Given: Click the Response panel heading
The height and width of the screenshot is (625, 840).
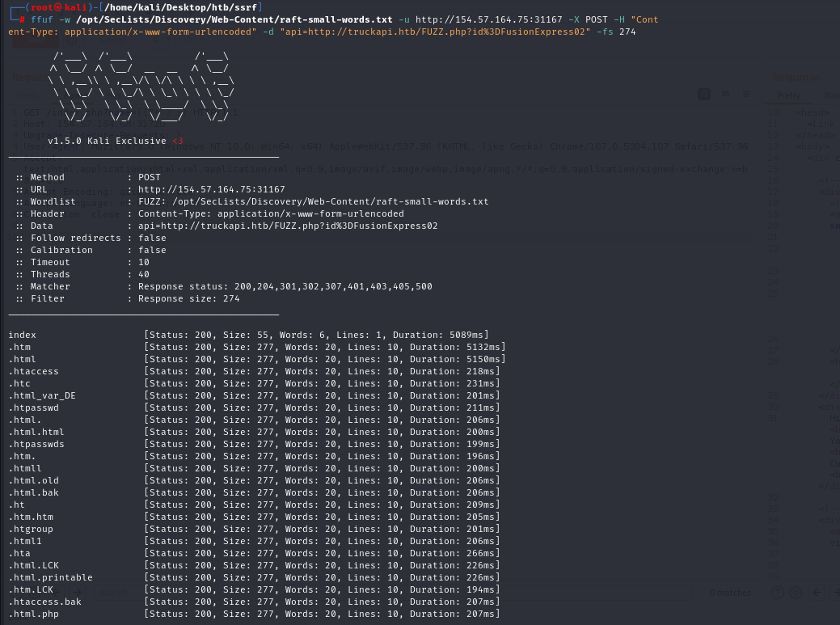Looking at the screenshot, I should coord(795,77).
